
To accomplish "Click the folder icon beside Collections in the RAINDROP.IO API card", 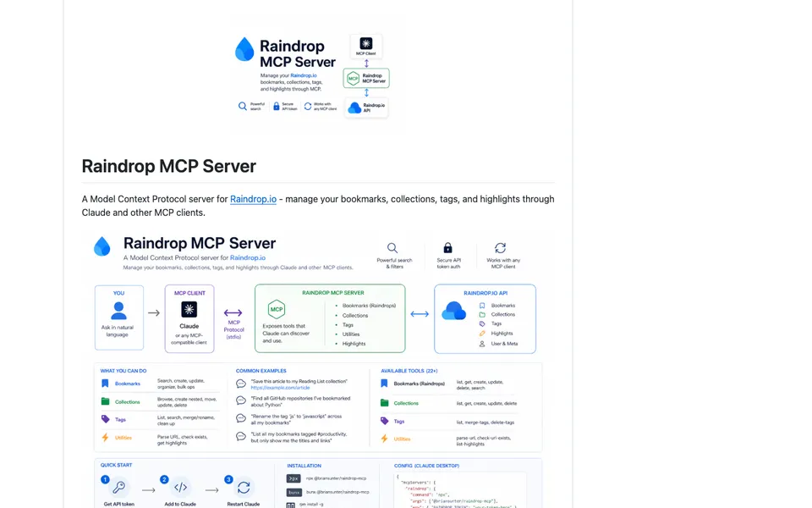I will coord(482,315).
